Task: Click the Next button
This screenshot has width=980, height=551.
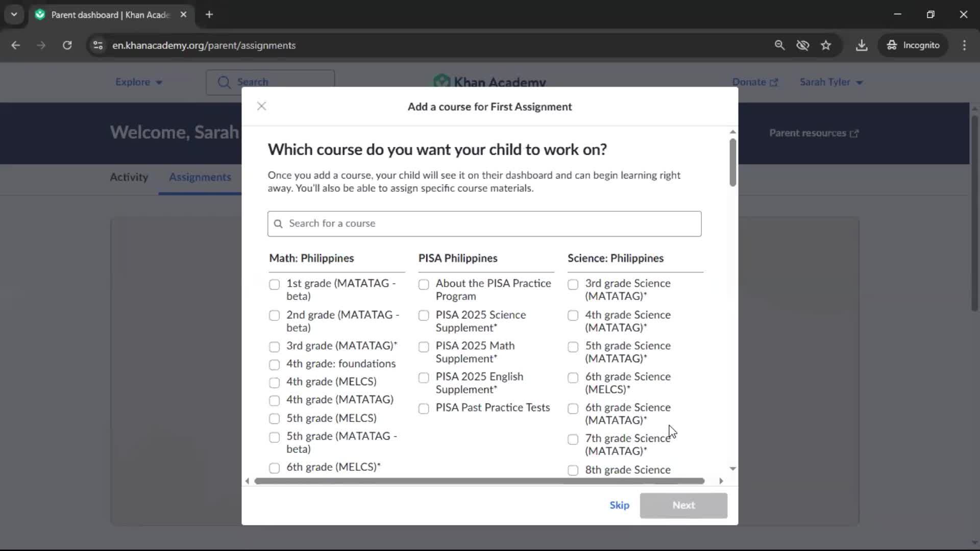Action: [683, 505]
